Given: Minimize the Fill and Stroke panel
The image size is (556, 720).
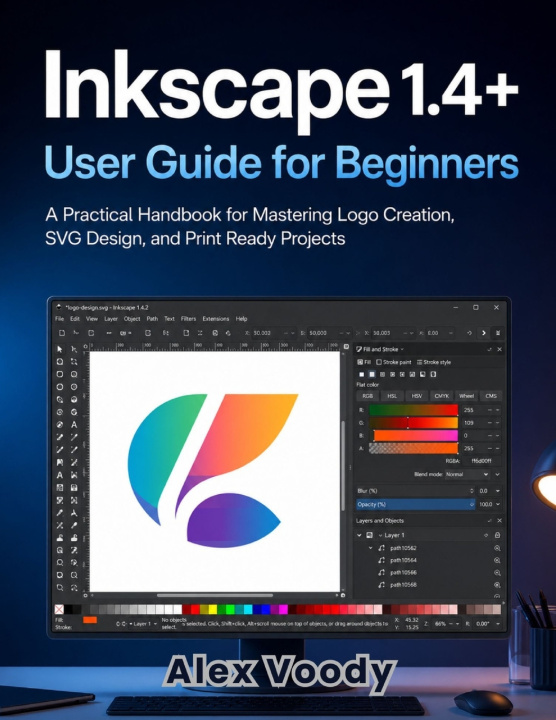Looking at the screenshot, I should (x=489, y=349).
